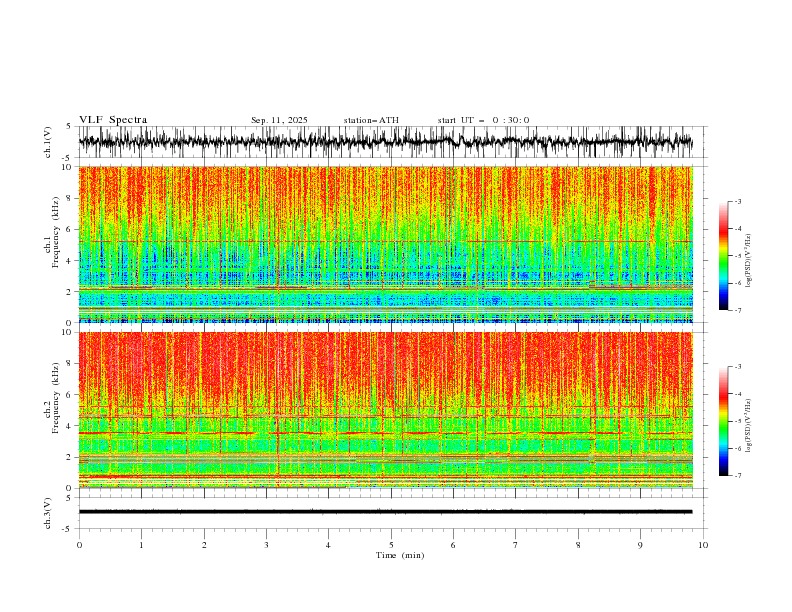The height and width of the screenshot is (612, 792).
Task: Click the 'VLF Spectra' title text
Action: pos(113,120)
